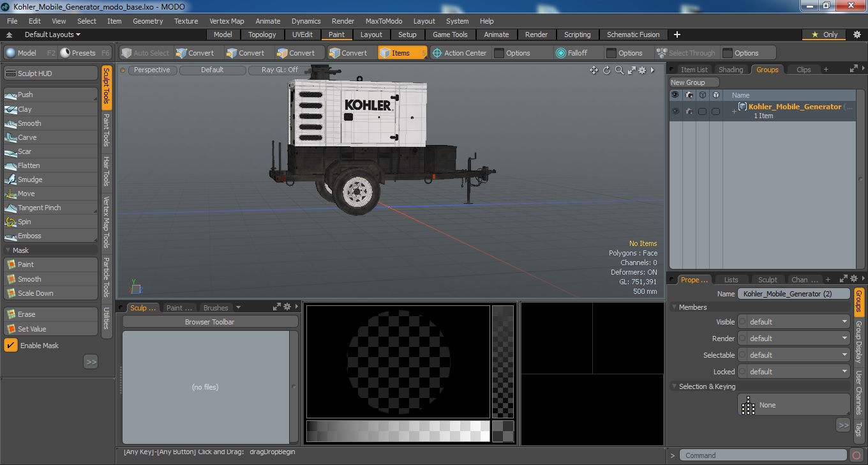Toggle Sculpt HUD button
Image resolution: width=868 pixels, height=465 pixels.
51,73
